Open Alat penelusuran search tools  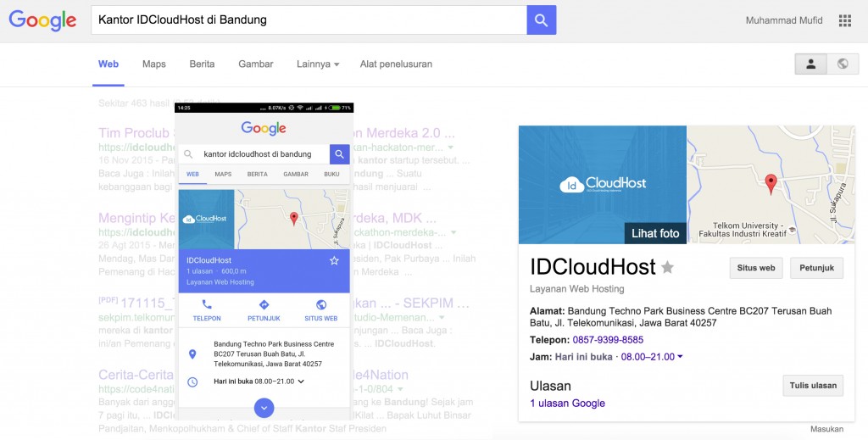396,64
